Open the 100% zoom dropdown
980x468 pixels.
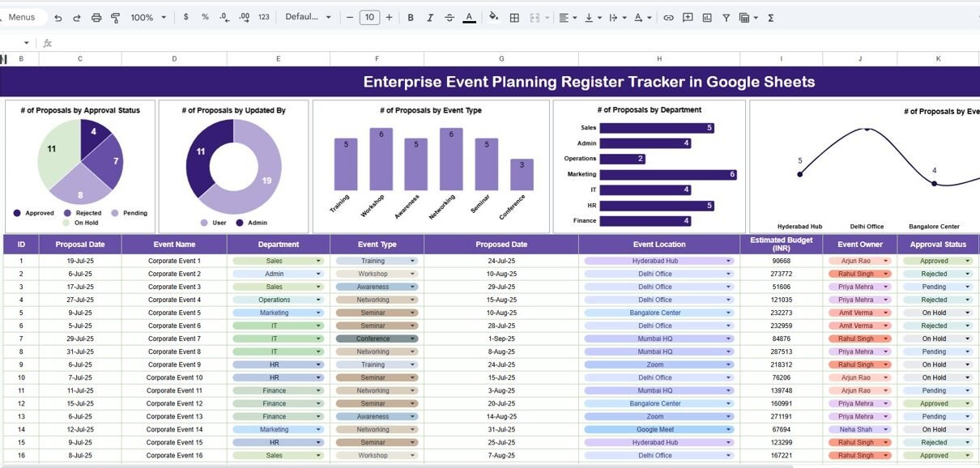pos(148,18)
